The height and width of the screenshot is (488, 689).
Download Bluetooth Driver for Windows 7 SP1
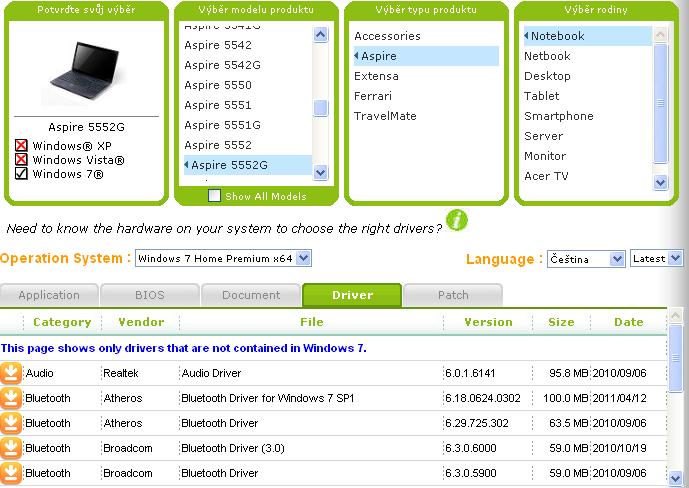click(11, 398)
